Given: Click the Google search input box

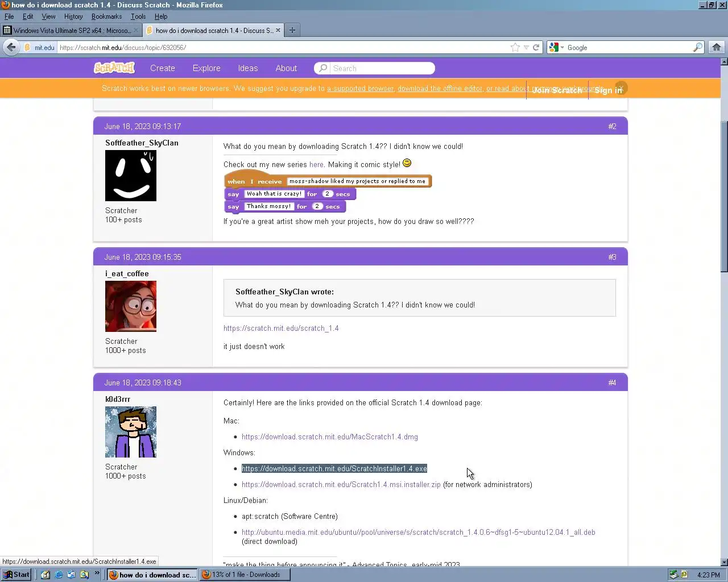Looking at the screenshot, I should 628,48.
